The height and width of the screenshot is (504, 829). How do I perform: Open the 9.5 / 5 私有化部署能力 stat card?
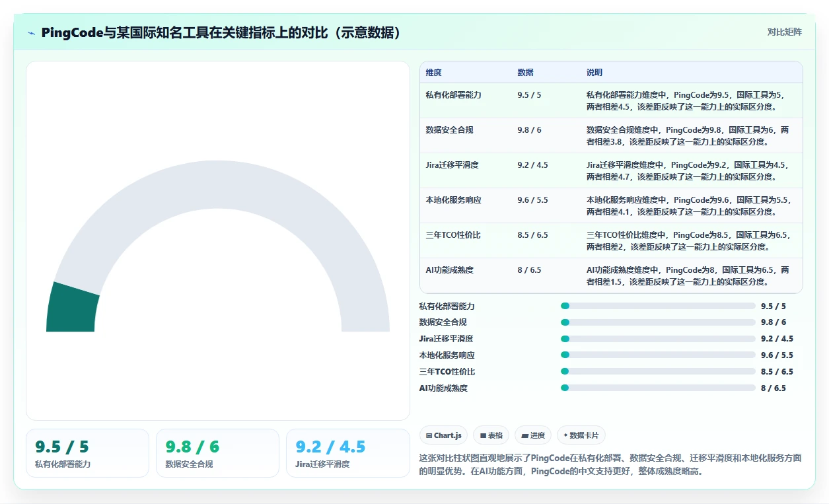[x=87, y=453]
